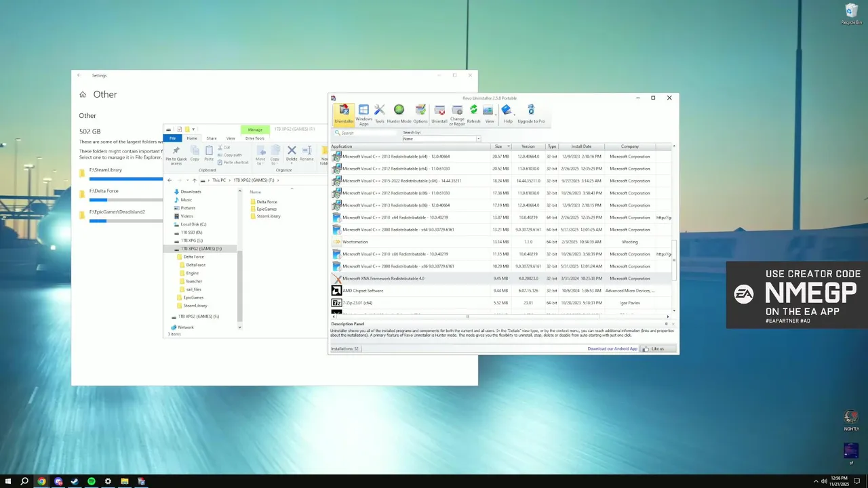Select F:\SteamLibrary in Settings storage list
This screenshot has width=868, height=488.
(121, 173)
